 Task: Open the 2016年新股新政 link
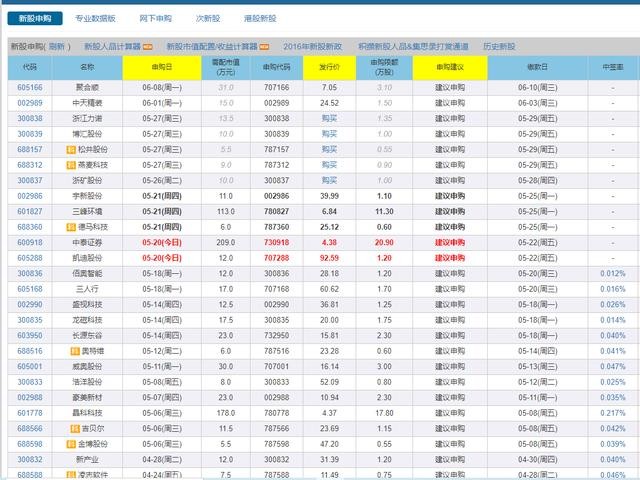click(313, 46)
